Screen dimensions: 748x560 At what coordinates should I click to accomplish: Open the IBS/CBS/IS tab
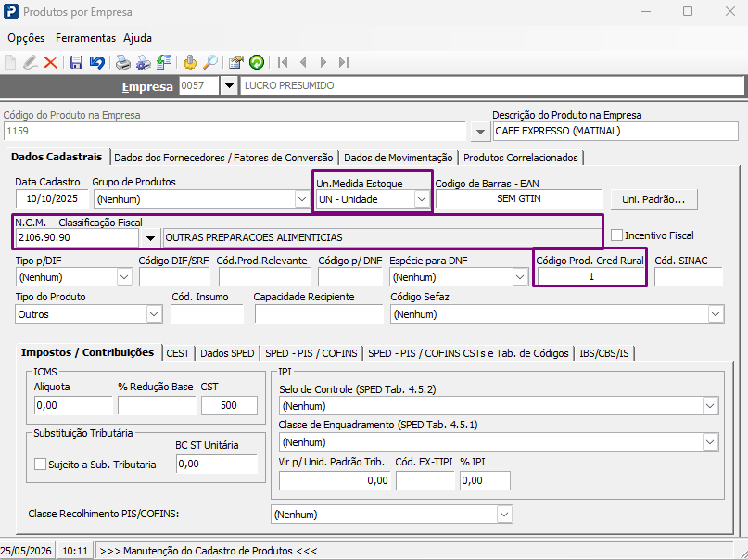pyautogui.click(x=604, y=353)
